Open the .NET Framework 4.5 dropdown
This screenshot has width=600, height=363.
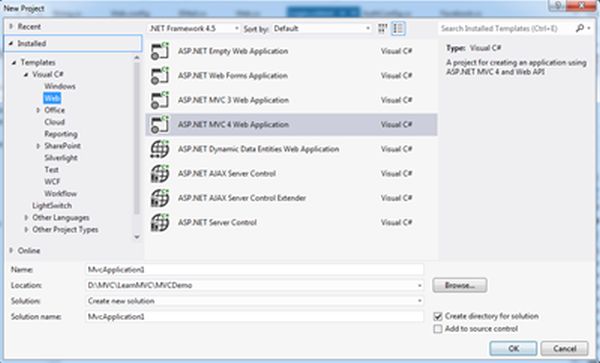pos(194,29)
